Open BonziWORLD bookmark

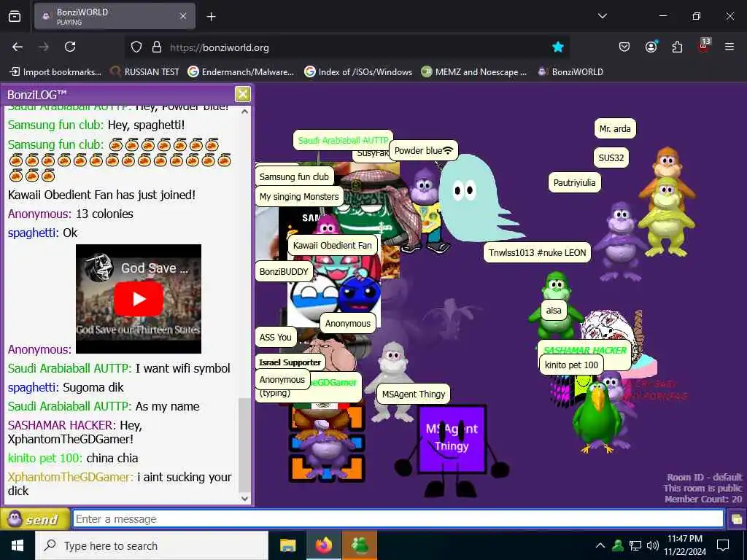point(570,72)
